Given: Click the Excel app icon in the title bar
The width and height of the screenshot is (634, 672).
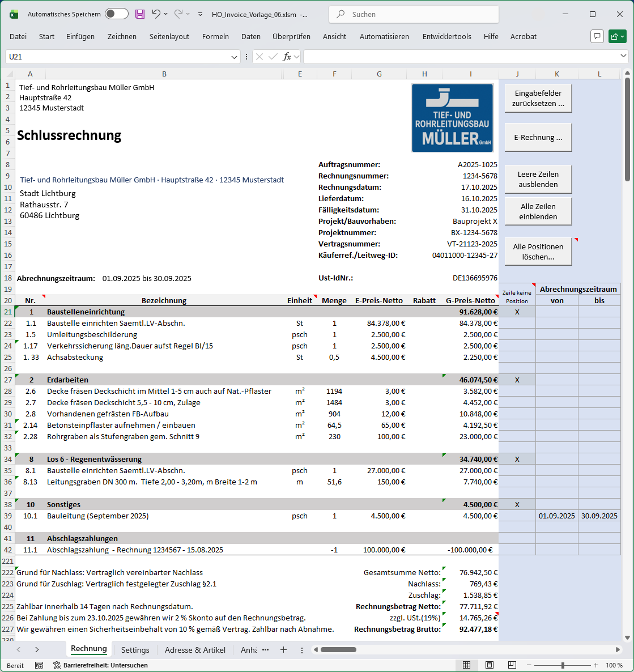Looking at the screenshot, I should pyautogui.click(x=14, y=14).
